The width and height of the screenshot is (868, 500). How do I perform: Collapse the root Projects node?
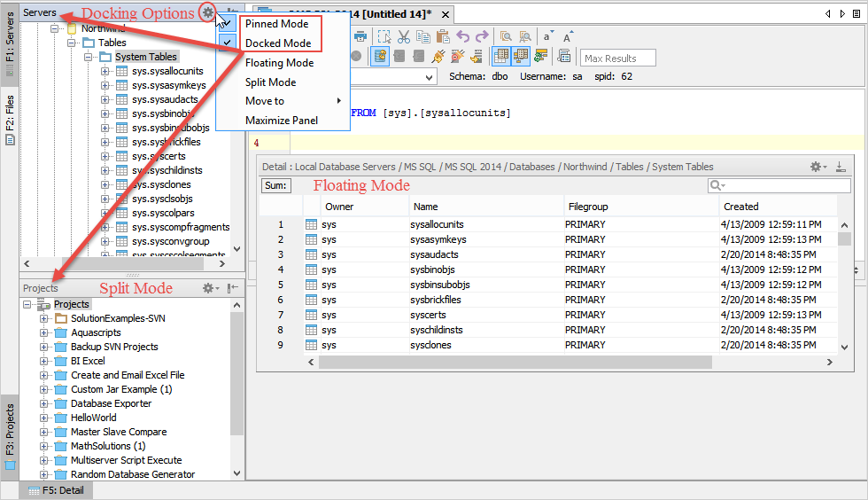coord(27,304)
